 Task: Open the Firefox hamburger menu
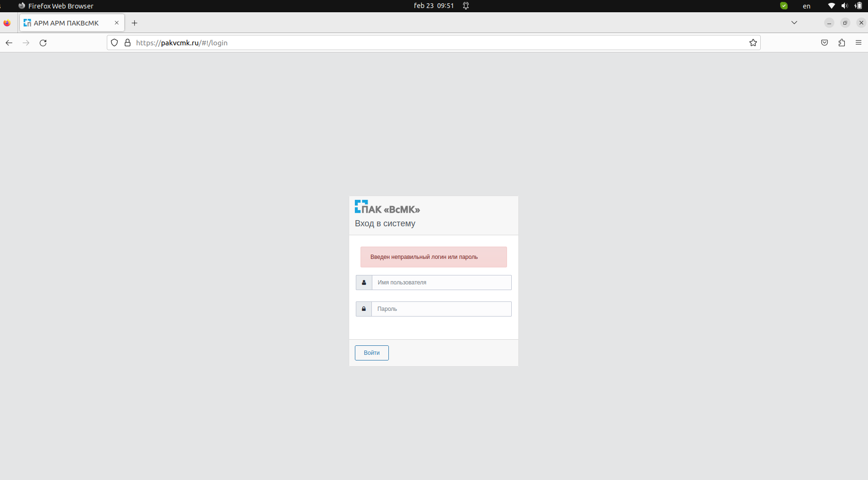[859, 43]
